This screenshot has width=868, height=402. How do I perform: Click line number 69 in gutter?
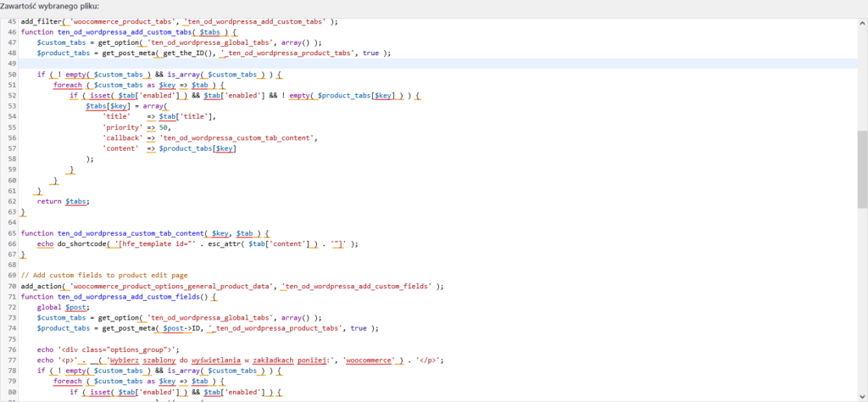[x=12, y=275]
